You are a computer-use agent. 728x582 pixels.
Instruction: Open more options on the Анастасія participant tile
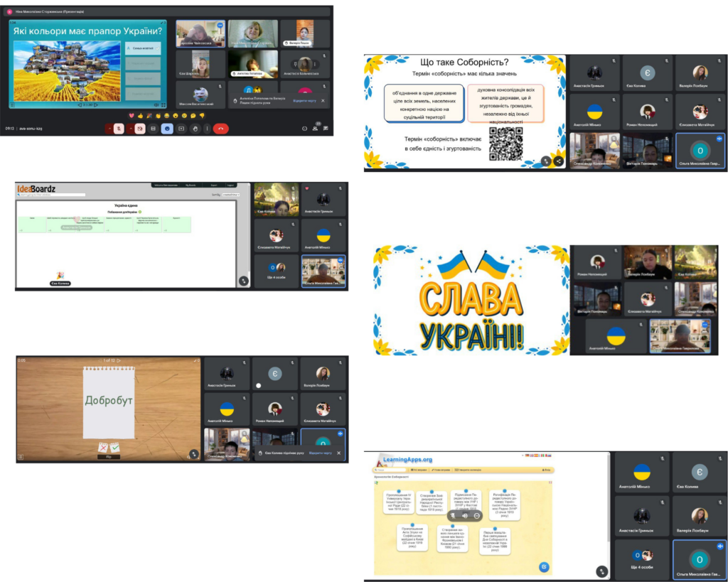[x=315, y=64]
